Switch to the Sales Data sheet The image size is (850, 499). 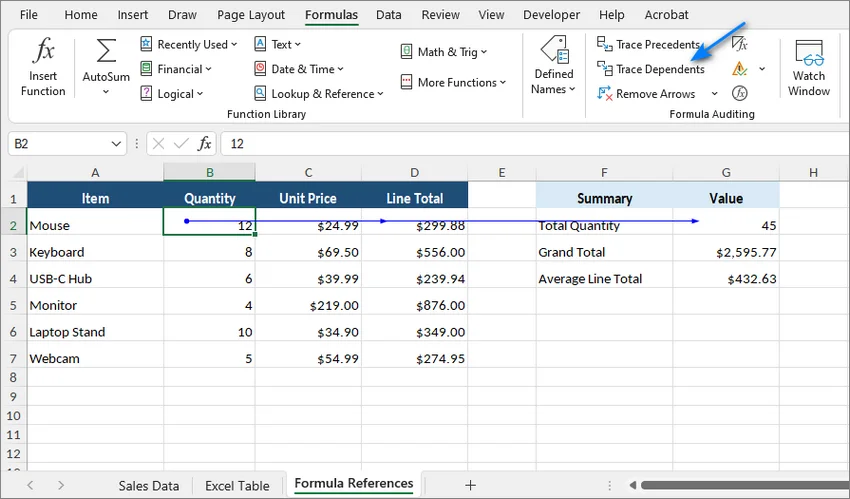tap(149, 486)
